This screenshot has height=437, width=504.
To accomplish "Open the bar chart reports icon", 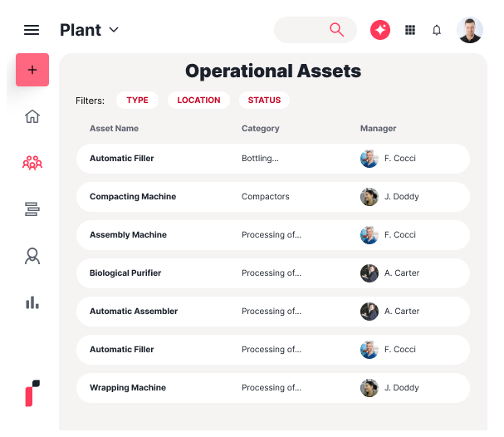I will click(32, 302).
